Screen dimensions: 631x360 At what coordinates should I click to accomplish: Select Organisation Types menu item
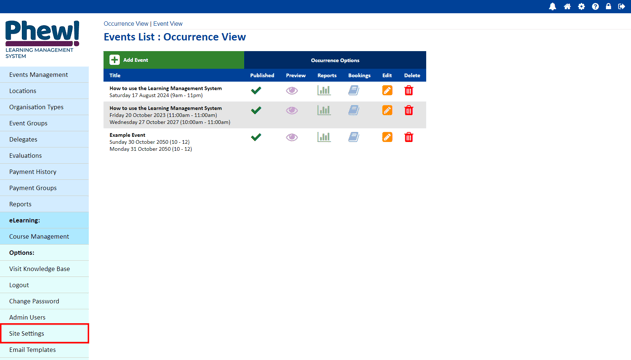(44, 107)
